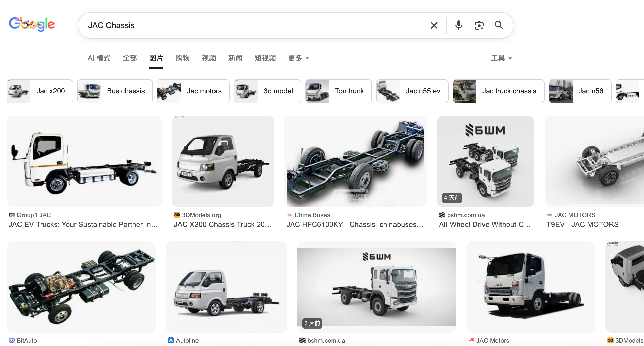Filter by the Jac motors chip

(x=193, y=91)
